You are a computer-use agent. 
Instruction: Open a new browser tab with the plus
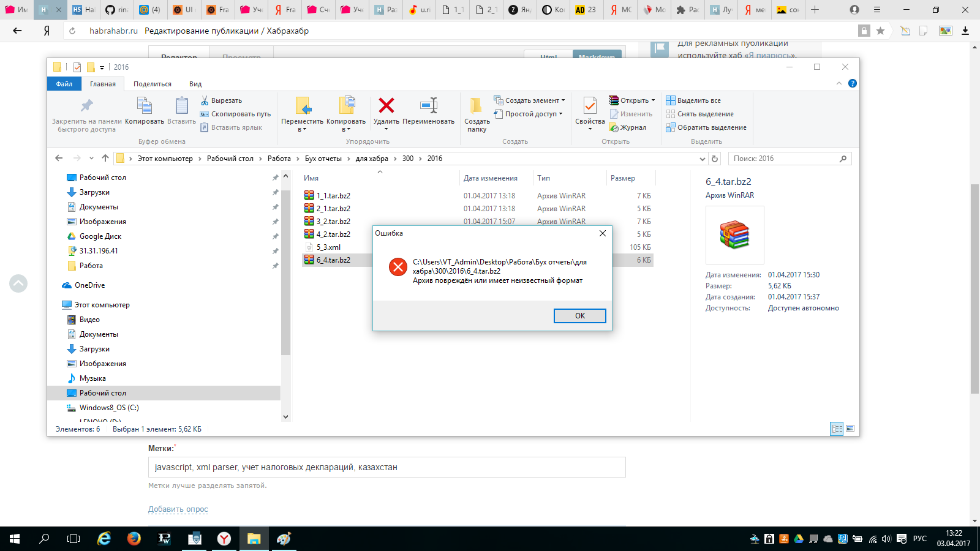pyautogui.click(x=815, y=10)
